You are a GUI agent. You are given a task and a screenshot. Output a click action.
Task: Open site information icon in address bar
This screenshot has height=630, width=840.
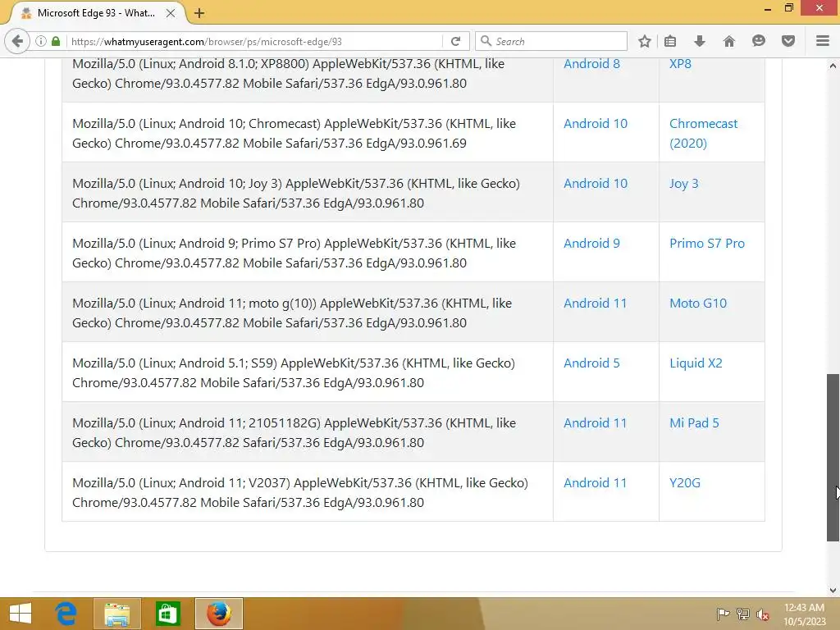(41, 41)
